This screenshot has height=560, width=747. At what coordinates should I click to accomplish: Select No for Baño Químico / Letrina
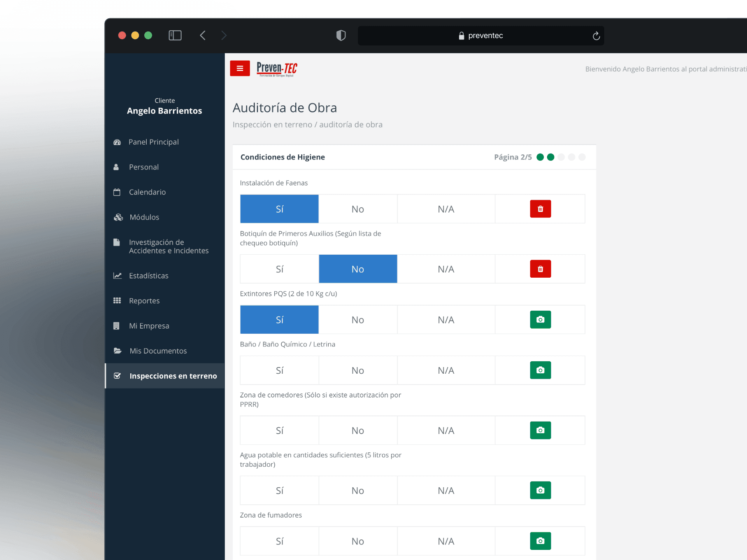pos(358,370)
